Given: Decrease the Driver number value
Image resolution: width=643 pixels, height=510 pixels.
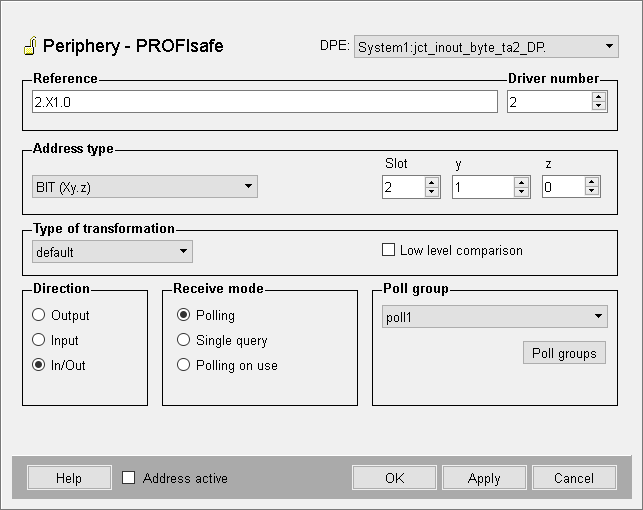Looking at the screenshot, I should [x=599, y=106].
